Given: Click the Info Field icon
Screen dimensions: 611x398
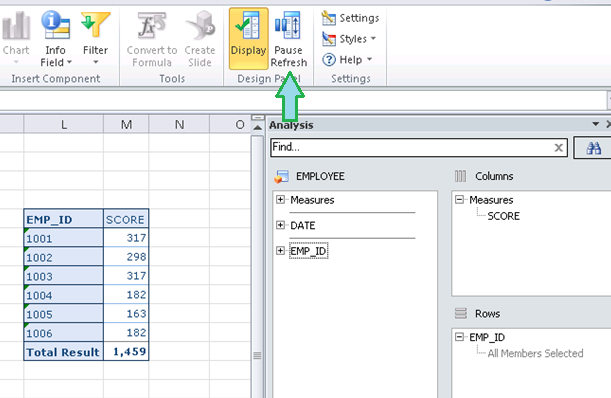Looking at the screenshot, I should [55, 25].
